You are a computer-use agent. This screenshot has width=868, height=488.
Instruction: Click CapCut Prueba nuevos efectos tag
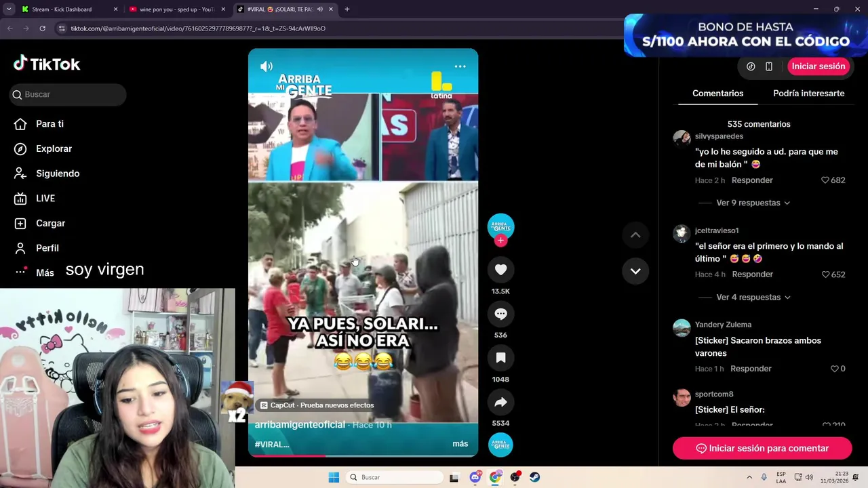coord(317,405)
